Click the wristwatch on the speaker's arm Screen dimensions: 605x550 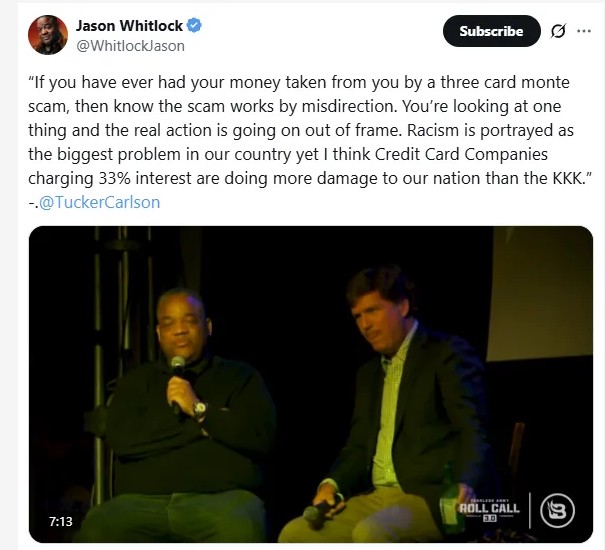pyautogui.click(x=199, y=408)
